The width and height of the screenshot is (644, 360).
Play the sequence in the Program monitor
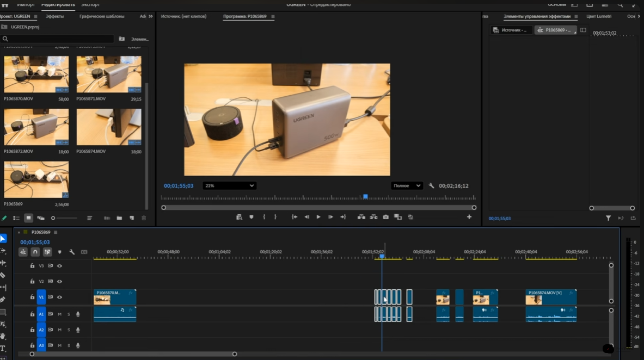(x=318, y=217)
